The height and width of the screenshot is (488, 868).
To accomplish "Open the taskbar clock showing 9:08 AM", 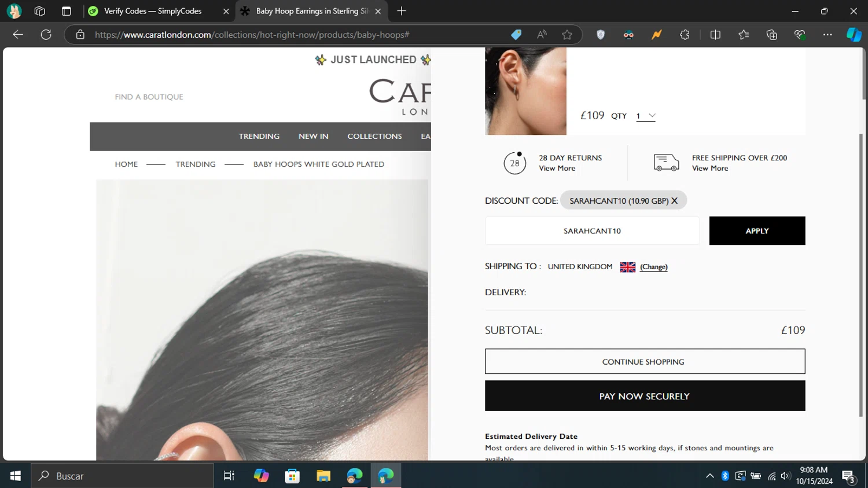I will tap(814, 475).
